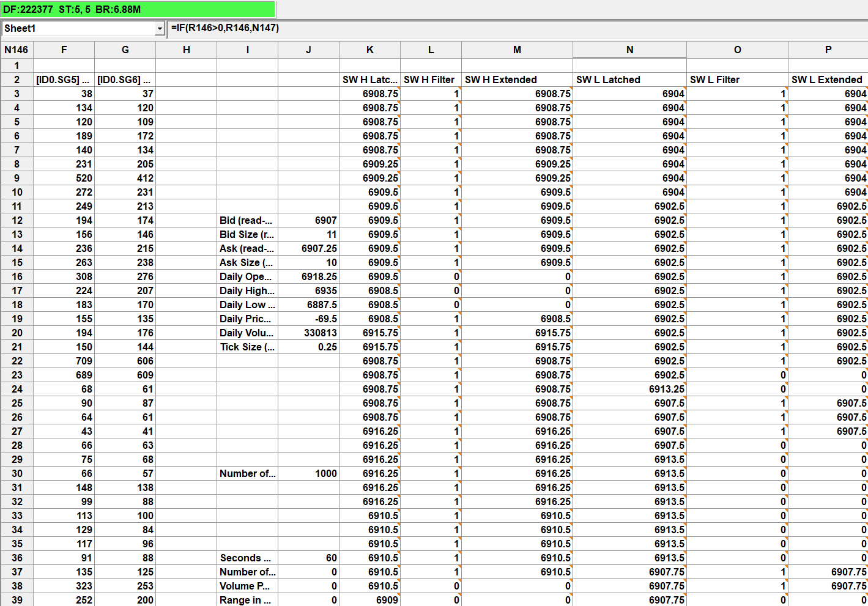Click into the formula bar with the IF formula
Viewport: 868px width, 606px height.
click(517, 28)
